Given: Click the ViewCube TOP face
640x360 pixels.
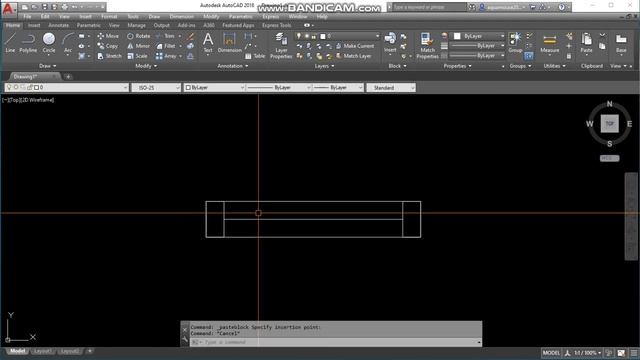Looking at the screenshot, I should pos(609,124).
